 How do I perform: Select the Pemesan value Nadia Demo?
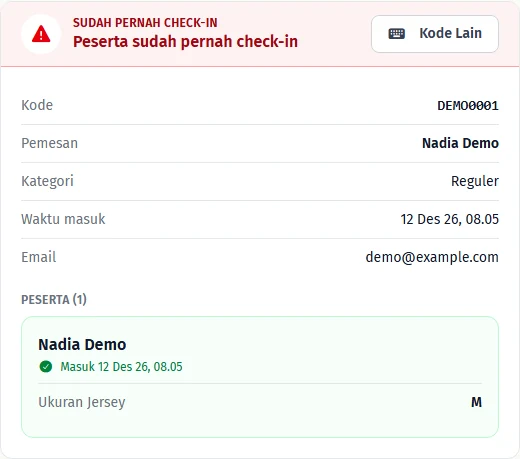(460, 143)
